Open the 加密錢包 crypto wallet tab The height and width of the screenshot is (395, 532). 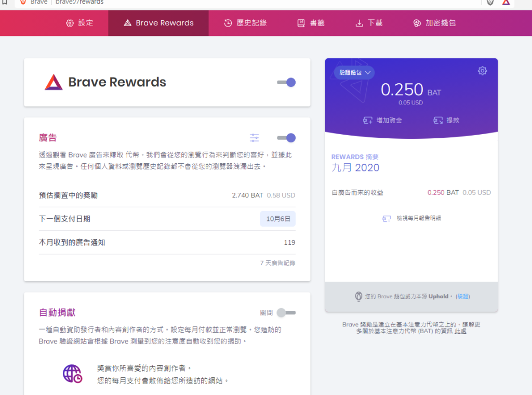tap(434, 23)
